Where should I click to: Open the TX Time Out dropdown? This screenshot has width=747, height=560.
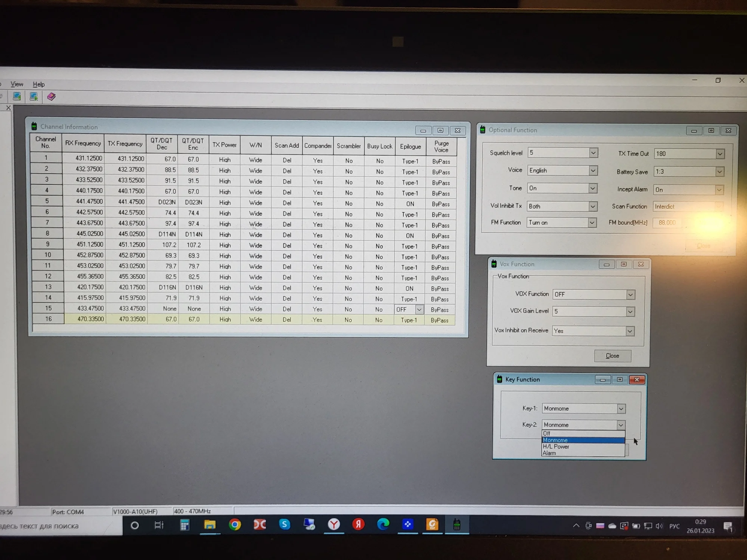pos(720,154)
